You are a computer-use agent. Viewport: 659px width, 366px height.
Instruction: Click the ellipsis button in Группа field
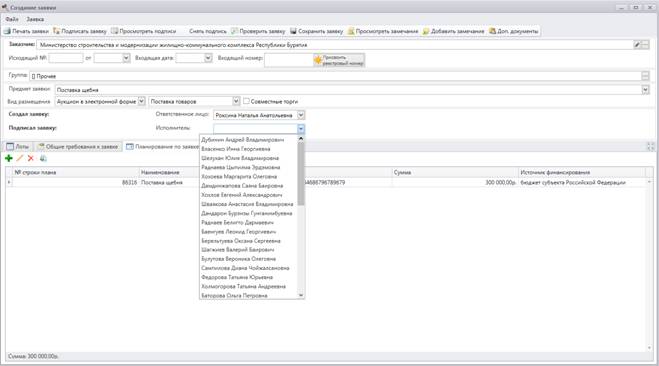646,76
